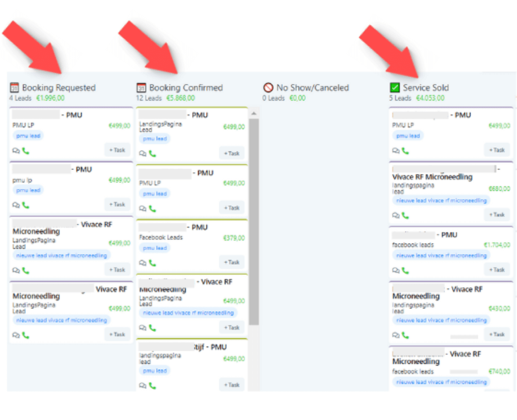Add task on uppercase 'PMU LP' card in Booking Requested
The width and height of the screenshot is (517, 420).
point(117,150)
